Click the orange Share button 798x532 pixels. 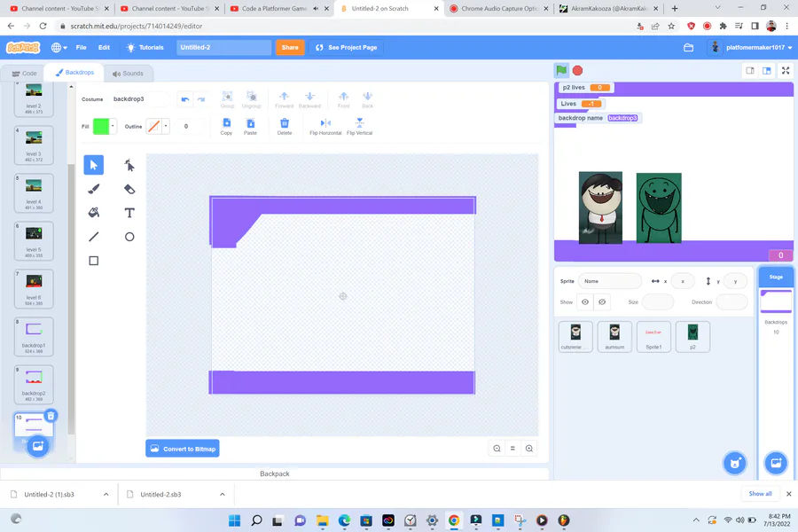click(290, 47)
